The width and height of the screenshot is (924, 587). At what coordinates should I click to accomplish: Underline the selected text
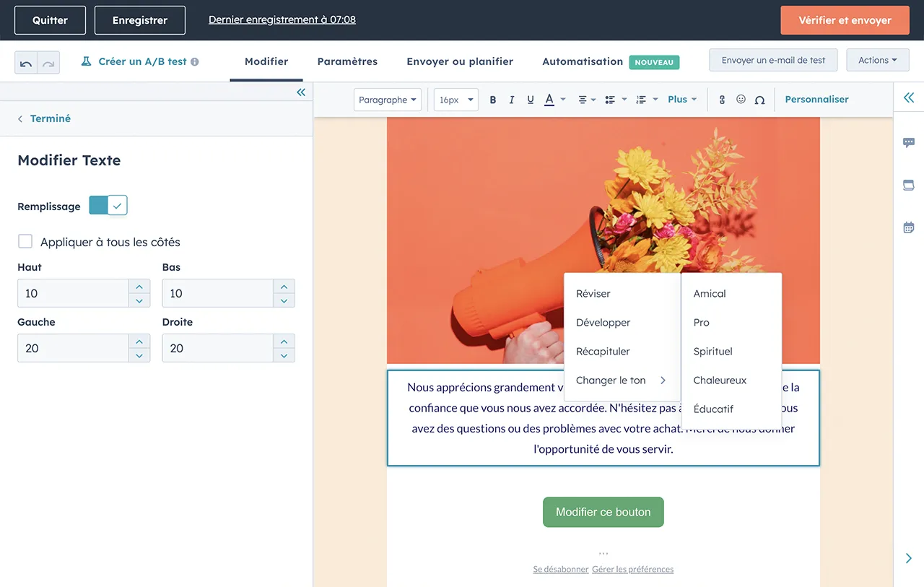[531, 99]
